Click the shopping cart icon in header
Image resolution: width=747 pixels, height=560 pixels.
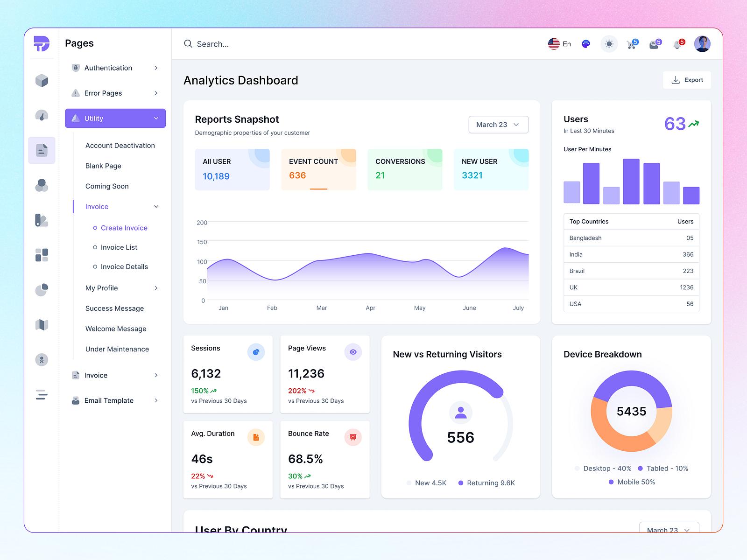[632, 44]
